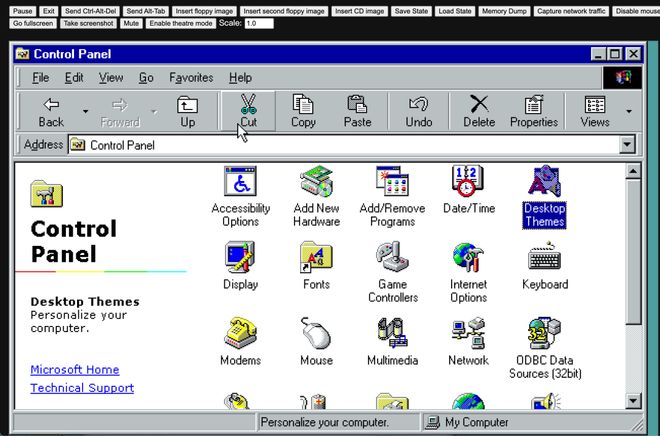Viewport: 660px width, 436px height.
Task: Open ODBC Data Sources (32bit) icon
Action: pyautogui.click(x=544, y=334)
